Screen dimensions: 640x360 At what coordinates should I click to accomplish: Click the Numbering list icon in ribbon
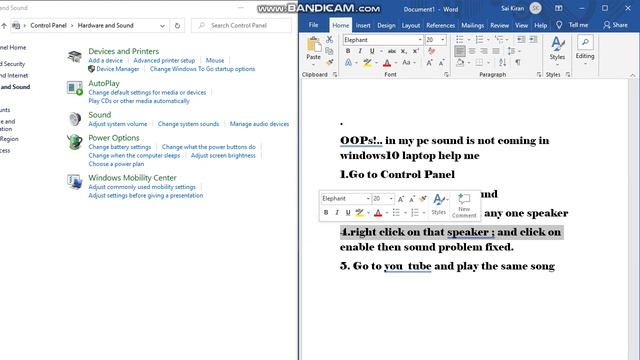pos(479,40)
